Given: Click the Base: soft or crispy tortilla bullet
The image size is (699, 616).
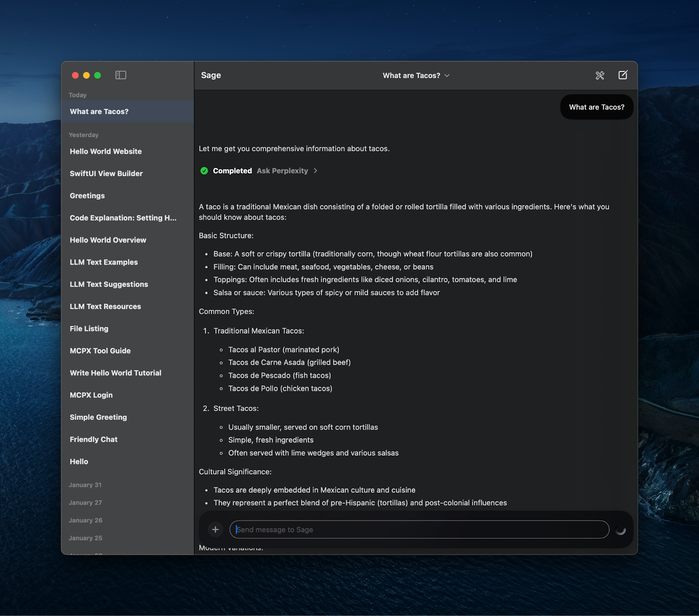Looking at the screenshot, I should click(x=373, y=254).
